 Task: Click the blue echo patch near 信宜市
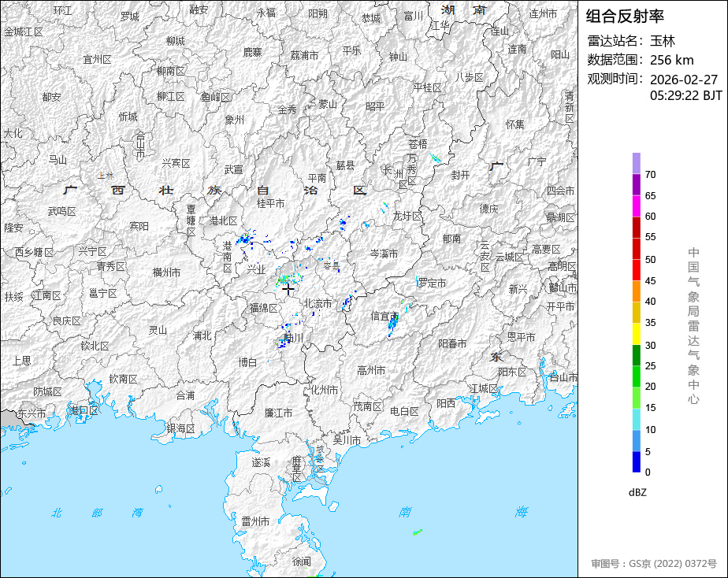point(393,323)
